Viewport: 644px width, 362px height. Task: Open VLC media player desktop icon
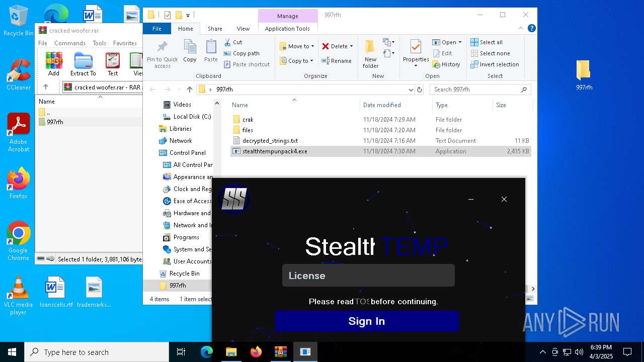pos(18,296)
